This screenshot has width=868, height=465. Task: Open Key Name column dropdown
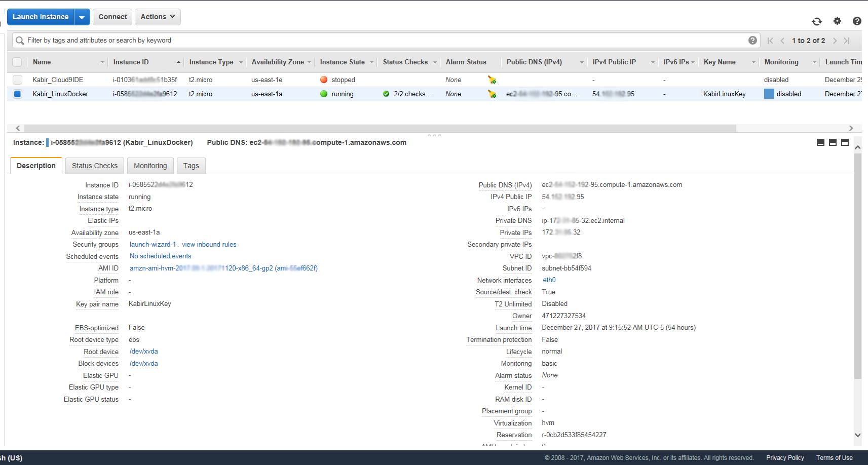point(753,62)
